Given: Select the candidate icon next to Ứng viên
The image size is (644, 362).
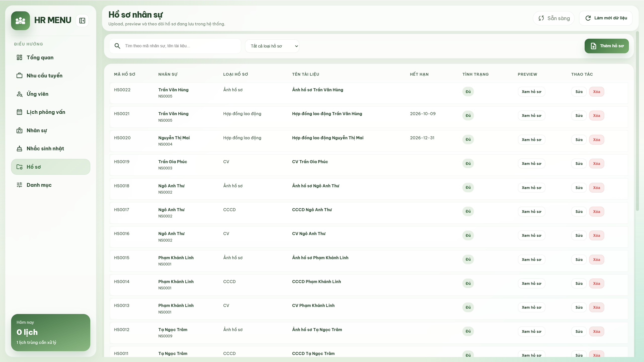Looking at the screenshot, I should tap(20, 94).
